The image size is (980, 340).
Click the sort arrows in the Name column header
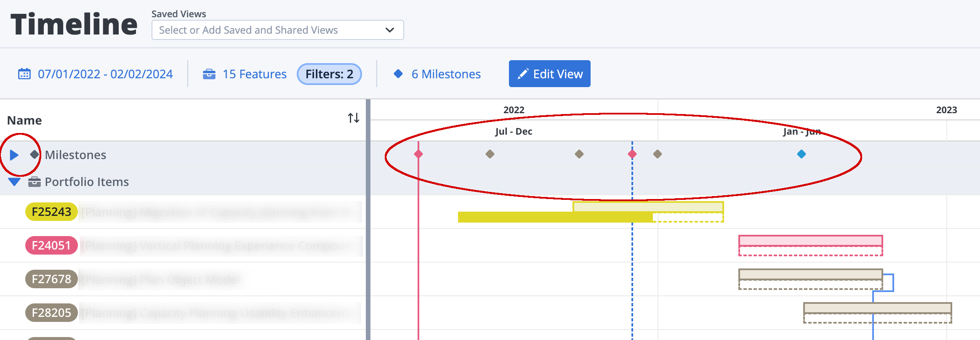(x=353, y=118)
